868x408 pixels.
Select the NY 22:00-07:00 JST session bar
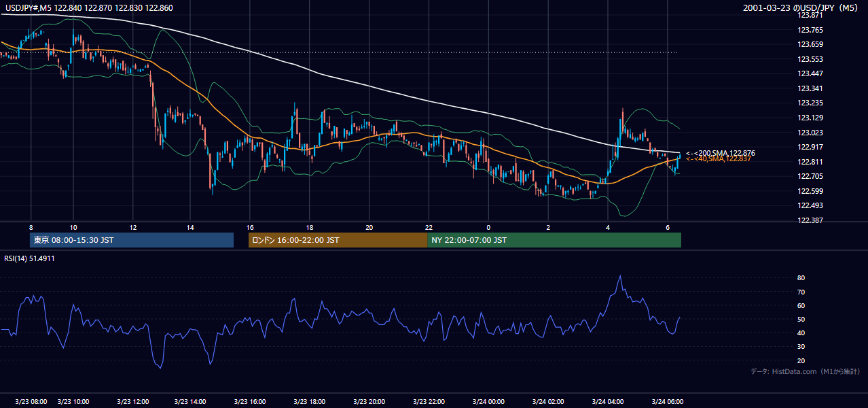point(554,240)
